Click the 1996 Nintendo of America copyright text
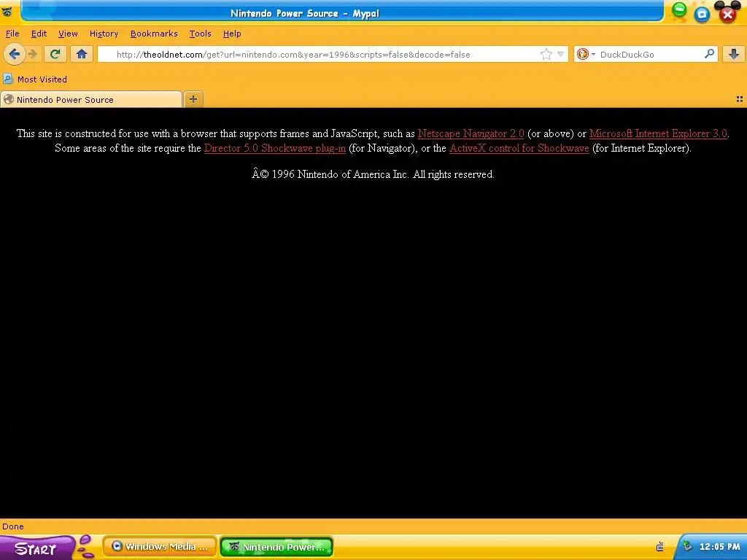Image resolution: width=747 pixels, height=560 pixels. [x=373, y=174]
